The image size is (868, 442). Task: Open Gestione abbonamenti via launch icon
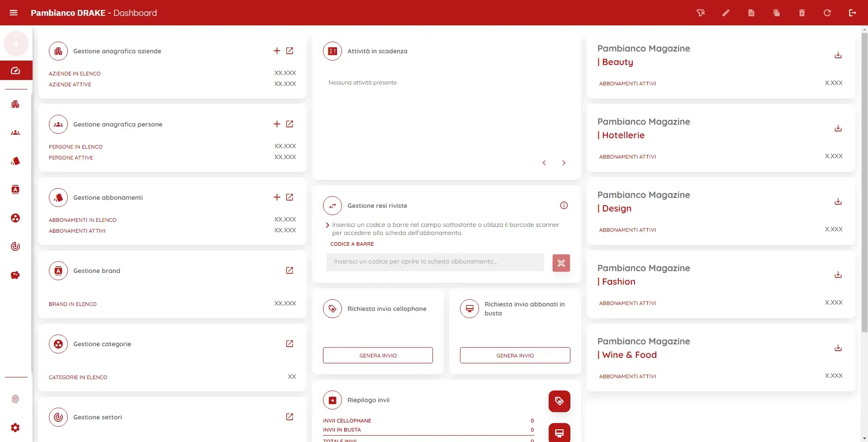(290, 197)
